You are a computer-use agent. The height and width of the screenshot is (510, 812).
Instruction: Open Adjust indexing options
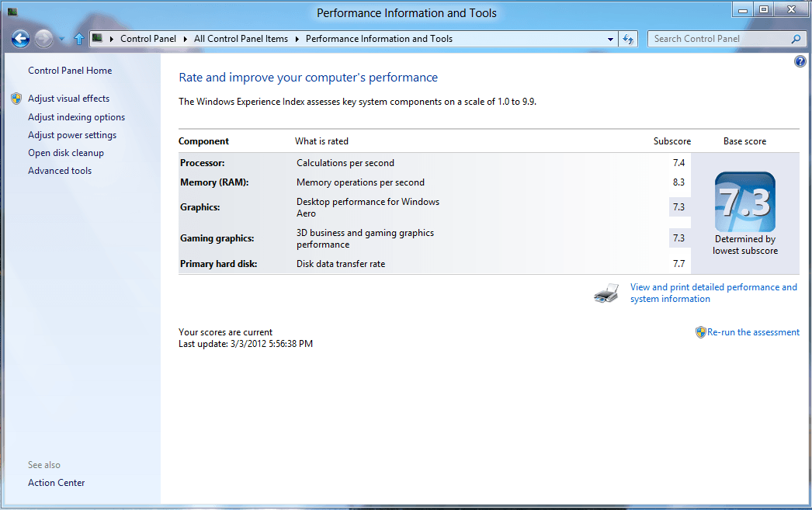(77, 117)
